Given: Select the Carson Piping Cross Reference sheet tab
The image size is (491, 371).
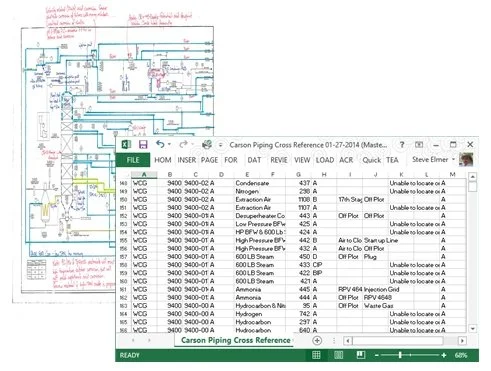Looking at the screenshot, I should click(235, 340).
